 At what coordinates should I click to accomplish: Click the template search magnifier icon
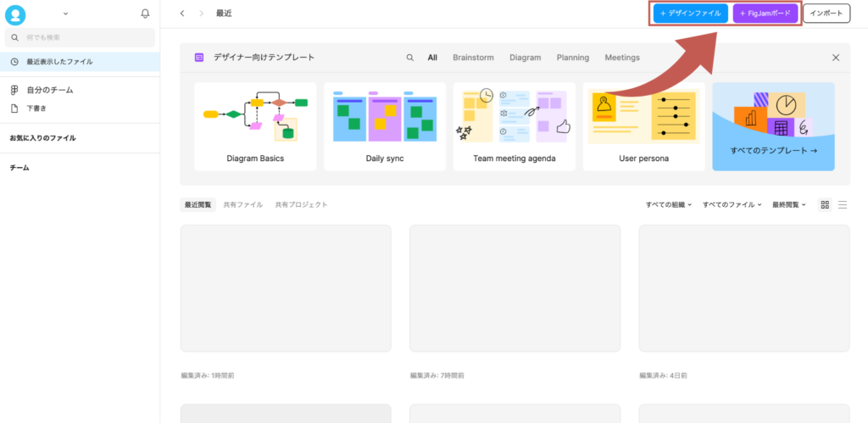point(410,58)
